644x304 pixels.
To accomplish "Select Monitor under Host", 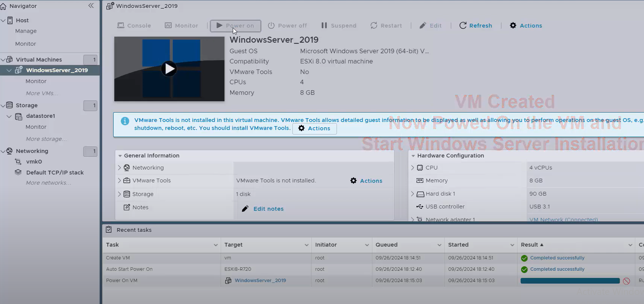I will 26,44.
